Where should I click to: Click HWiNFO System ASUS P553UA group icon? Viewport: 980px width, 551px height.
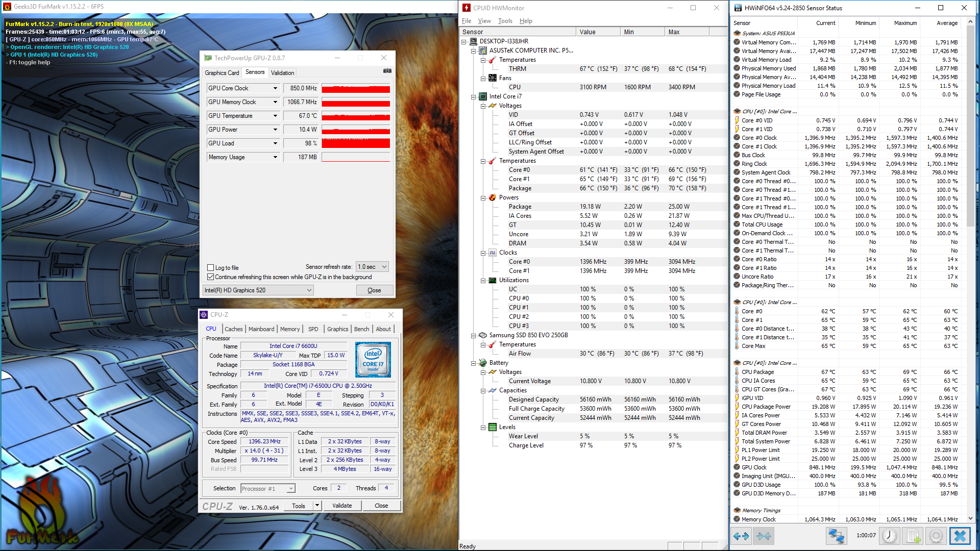pos(737,33)
